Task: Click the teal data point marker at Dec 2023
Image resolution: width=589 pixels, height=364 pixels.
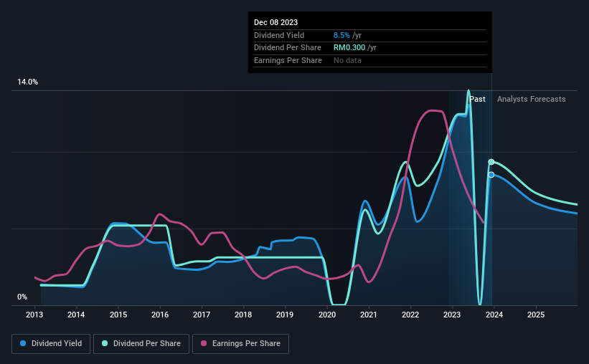Action: [491, 162]
